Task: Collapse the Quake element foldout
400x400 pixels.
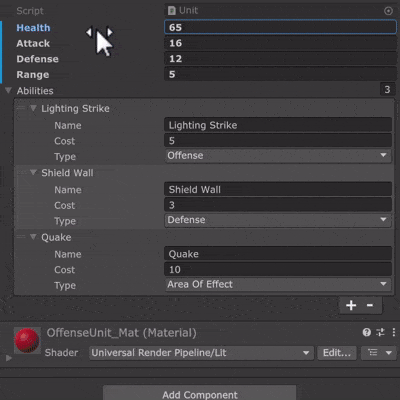Action: point(33,237)
